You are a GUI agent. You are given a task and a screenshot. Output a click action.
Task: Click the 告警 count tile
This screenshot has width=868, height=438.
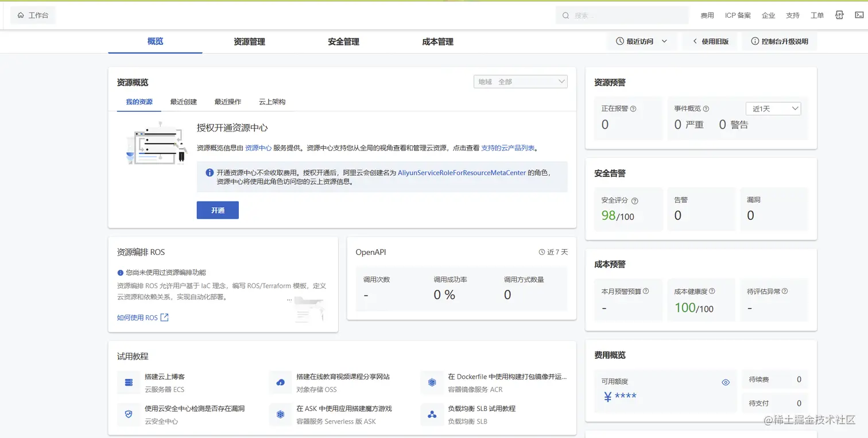pyautogui.click(x=701, y=210)
